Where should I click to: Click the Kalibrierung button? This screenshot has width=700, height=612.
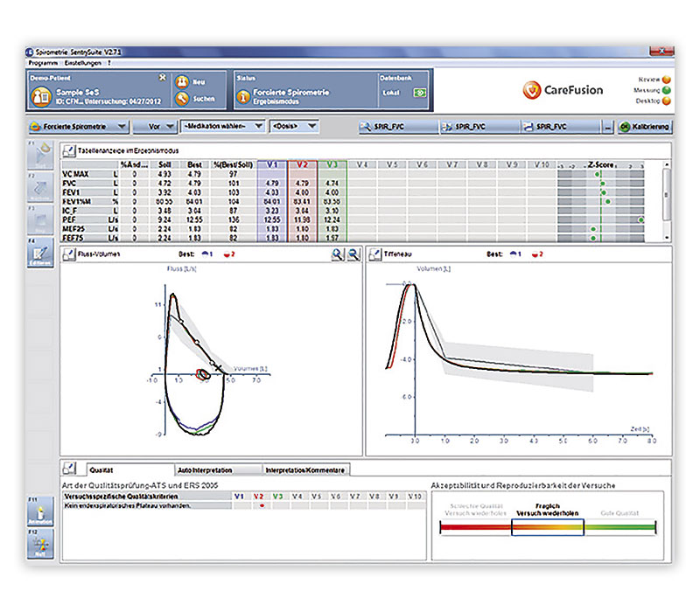pyautogui.click(x=646, y=127)
